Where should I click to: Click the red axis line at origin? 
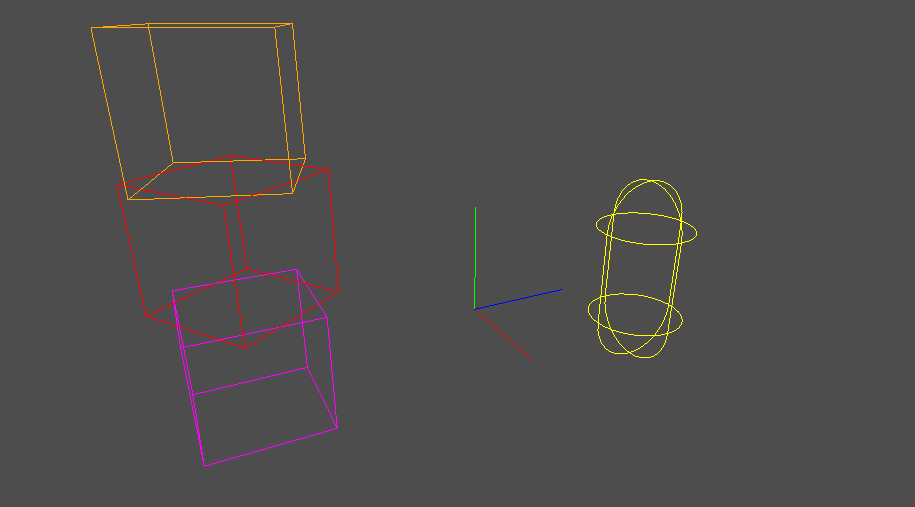coord(503,334)
